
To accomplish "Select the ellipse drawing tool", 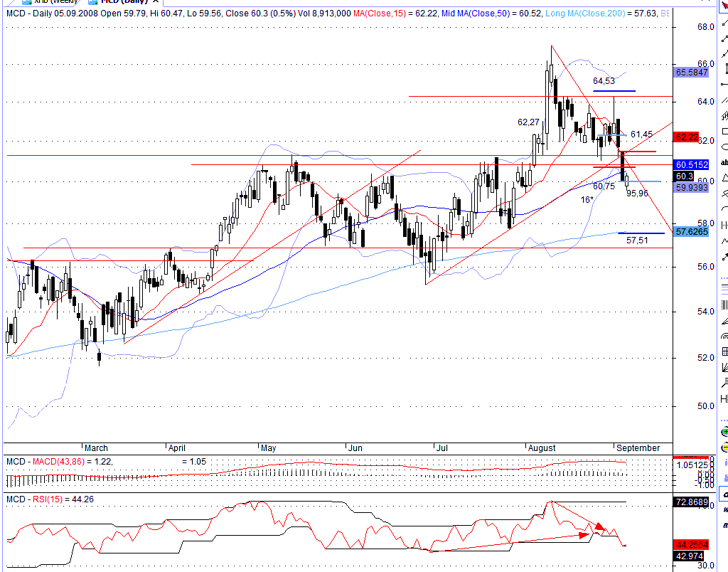I will [x=724, y=147].
